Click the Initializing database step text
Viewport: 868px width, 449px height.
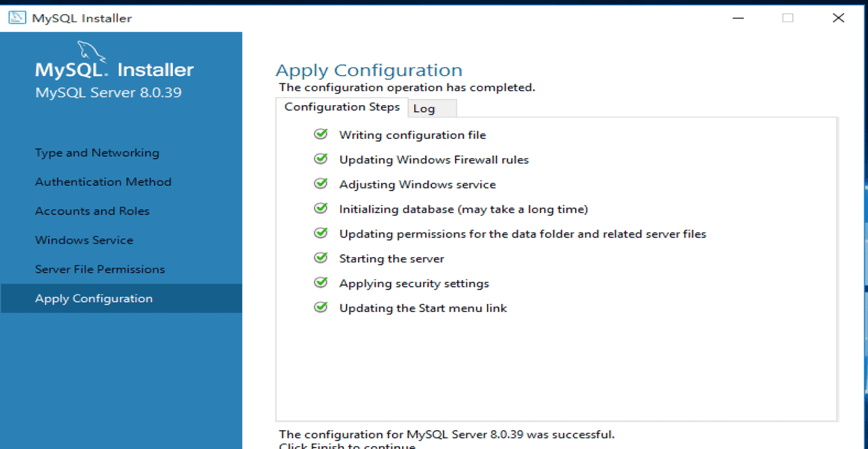(463, 210)
